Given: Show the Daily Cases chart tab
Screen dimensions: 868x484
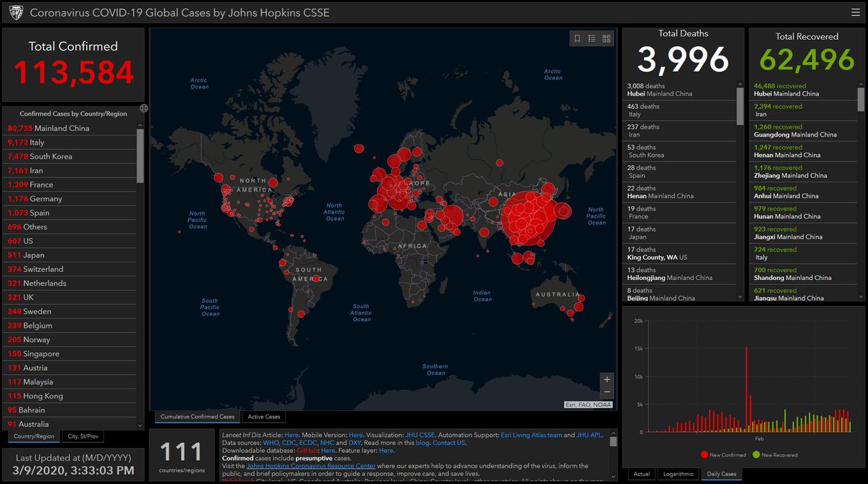Looking at the screenshot, I should (720, 474).
